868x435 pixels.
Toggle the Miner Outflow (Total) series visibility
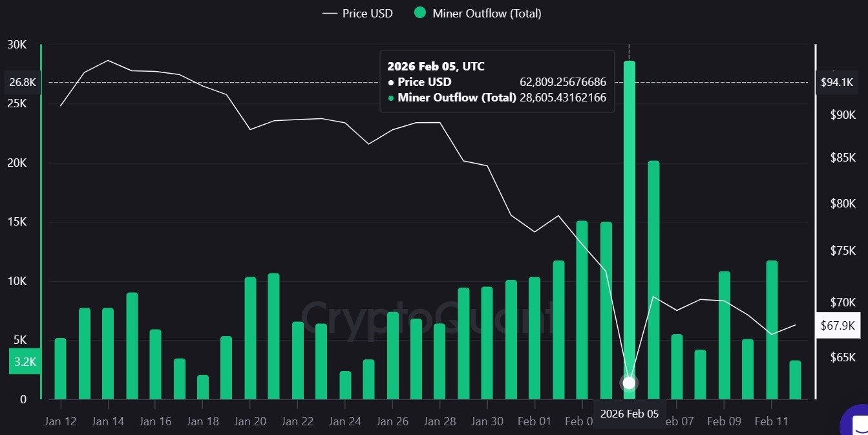pos(487,13)
